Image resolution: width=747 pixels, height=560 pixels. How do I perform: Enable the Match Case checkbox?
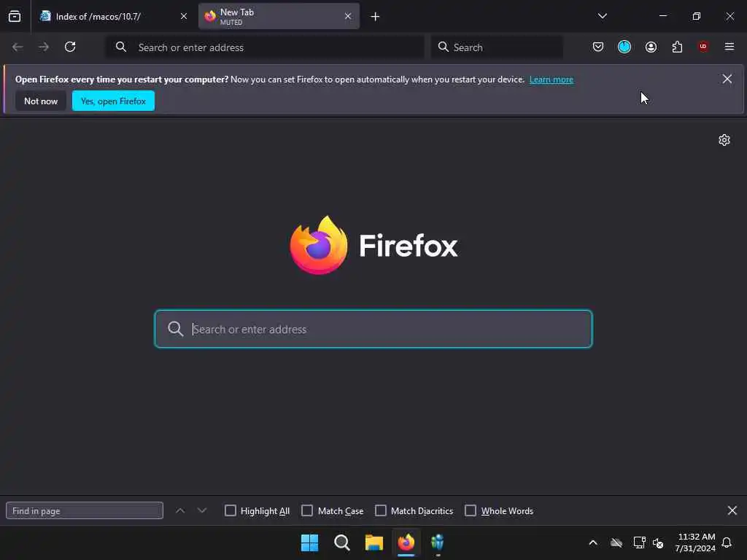[307, 510]
